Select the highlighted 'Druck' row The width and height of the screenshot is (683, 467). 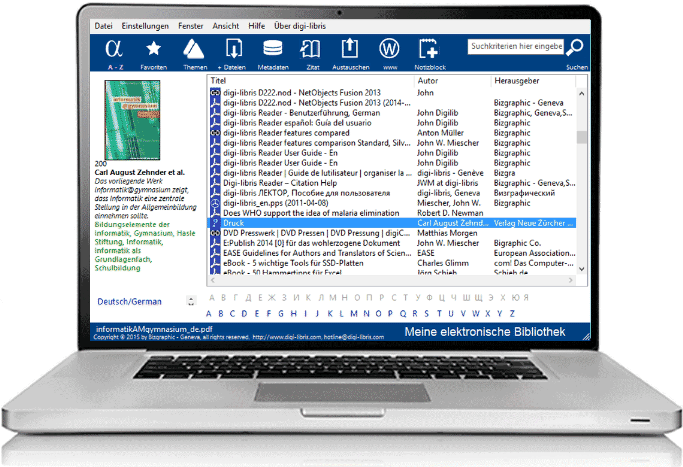(392, 223)
